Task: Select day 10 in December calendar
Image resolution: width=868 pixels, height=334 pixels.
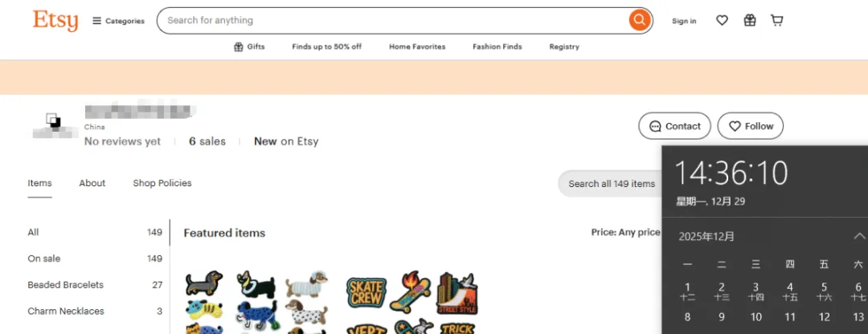Action: point(756,317)
